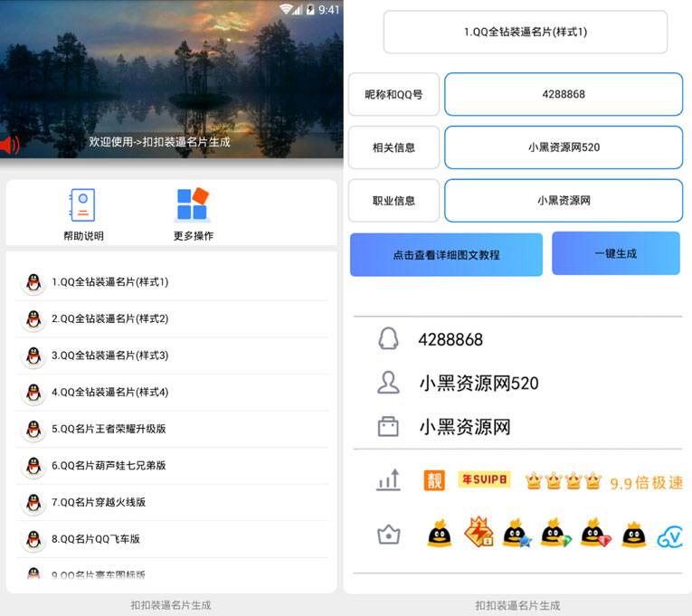
Task: Tap the orange 靓 badge icon
Action: (x=434, y=481)
